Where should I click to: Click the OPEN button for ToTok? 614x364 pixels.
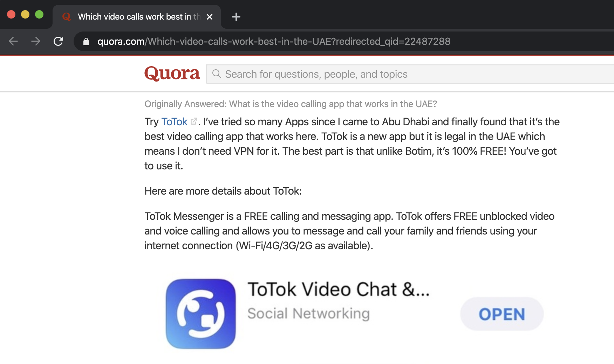click(502, 314)
